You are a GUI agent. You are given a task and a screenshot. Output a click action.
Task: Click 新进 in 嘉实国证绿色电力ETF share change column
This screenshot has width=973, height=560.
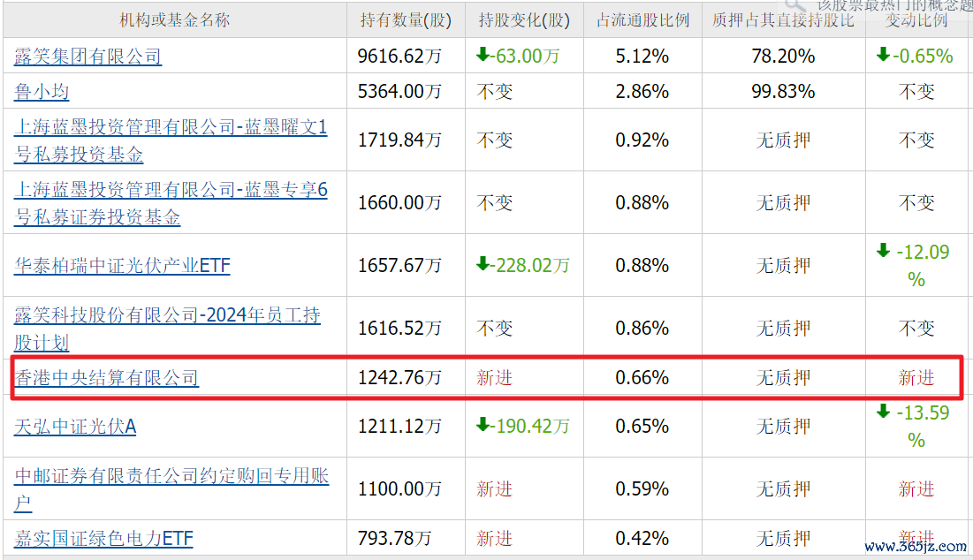(495, 538)
